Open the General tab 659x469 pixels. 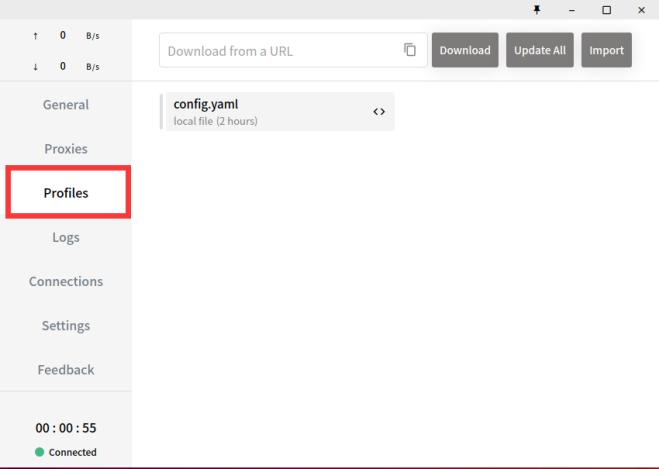point(66,104)
